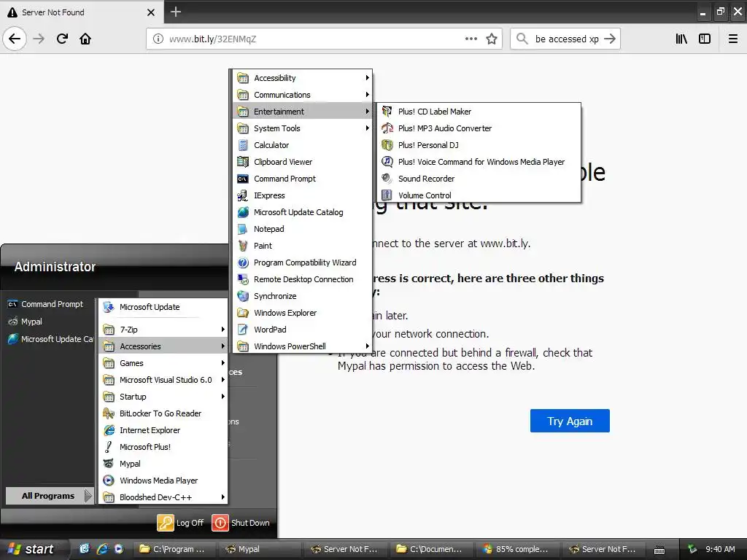
Task: Open the '85% comple...' taskbar item
Action: point(519,549)
